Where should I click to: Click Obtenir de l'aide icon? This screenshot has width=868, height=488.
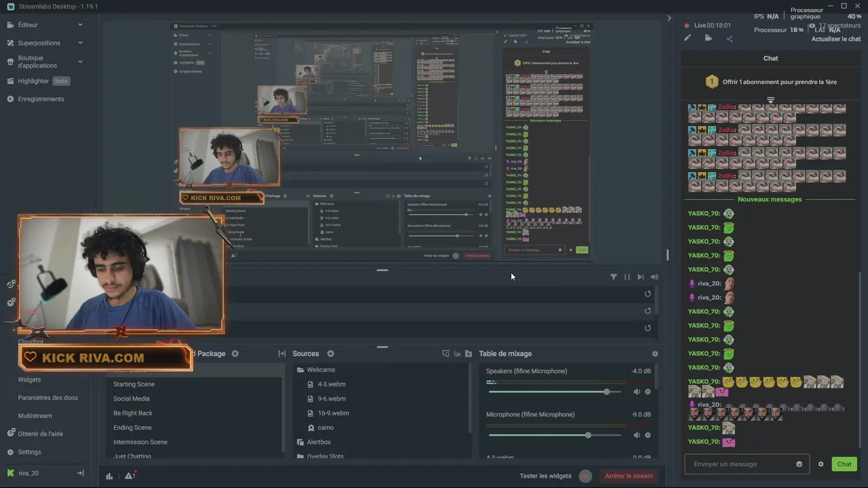point(11,433)
